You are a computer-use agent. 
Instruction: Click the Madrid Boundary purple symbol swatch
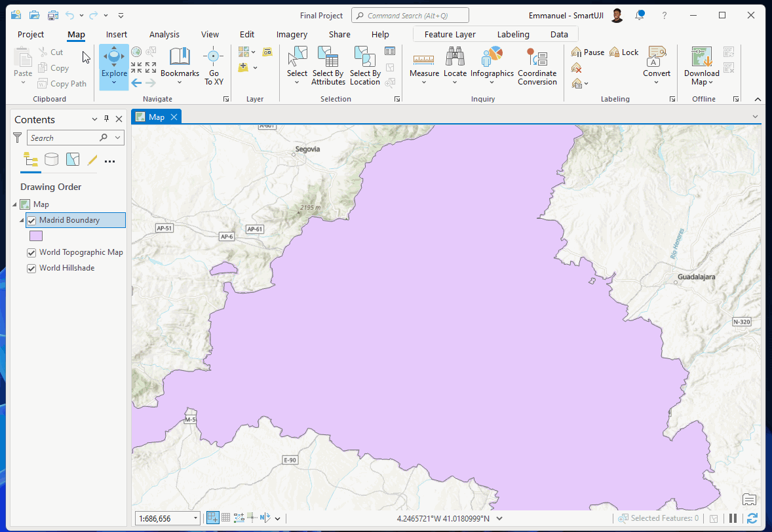(36, 236)
